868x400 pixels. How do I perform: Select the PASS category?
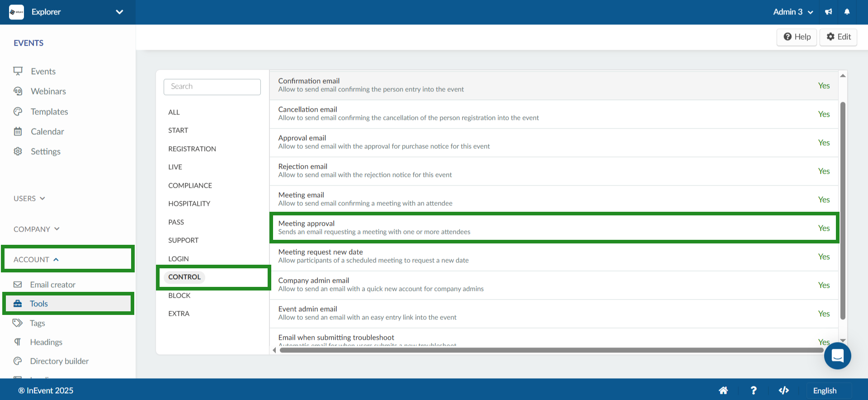(176, 222)
